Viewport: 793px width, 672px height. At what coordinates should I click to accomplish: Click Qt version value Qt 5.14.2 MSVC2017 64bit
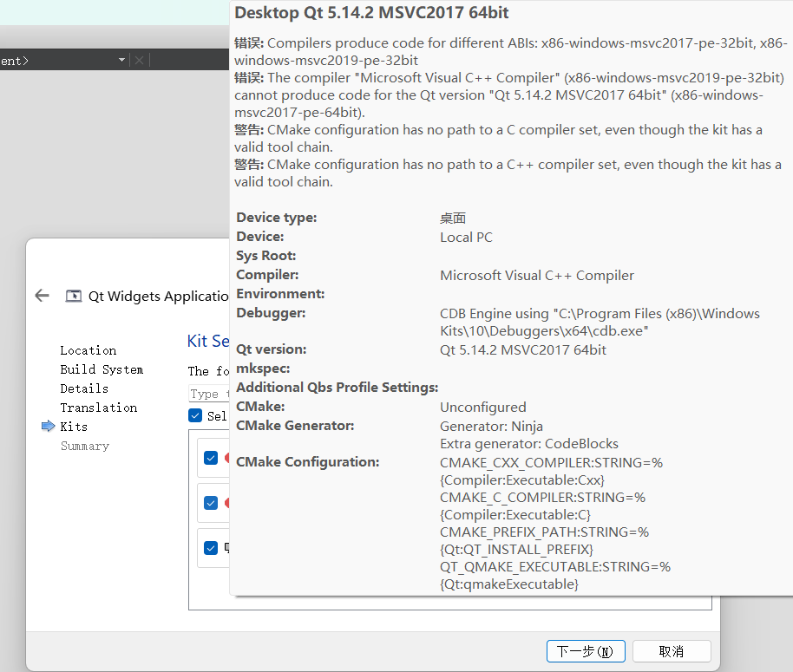tap(523, 349)
